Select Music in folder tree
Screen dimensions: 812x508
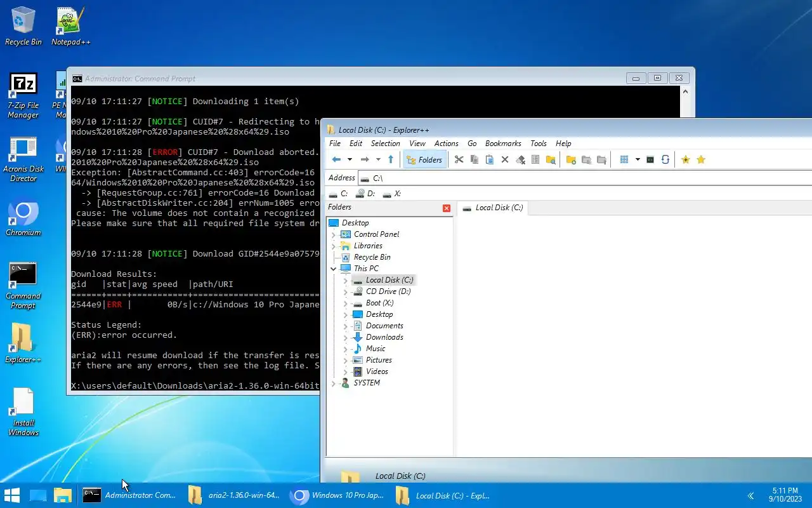click(376, 349)
